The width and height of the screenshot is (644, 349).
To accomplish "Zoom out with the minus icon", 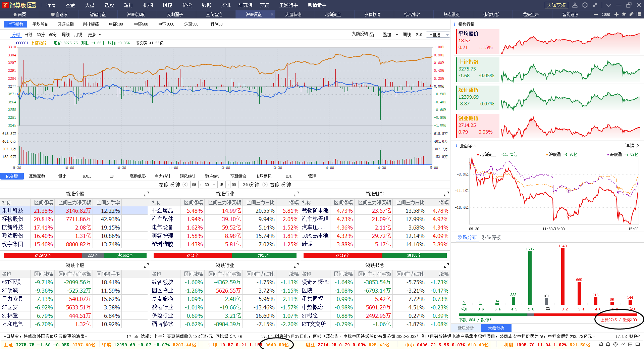I will [596, 14].
